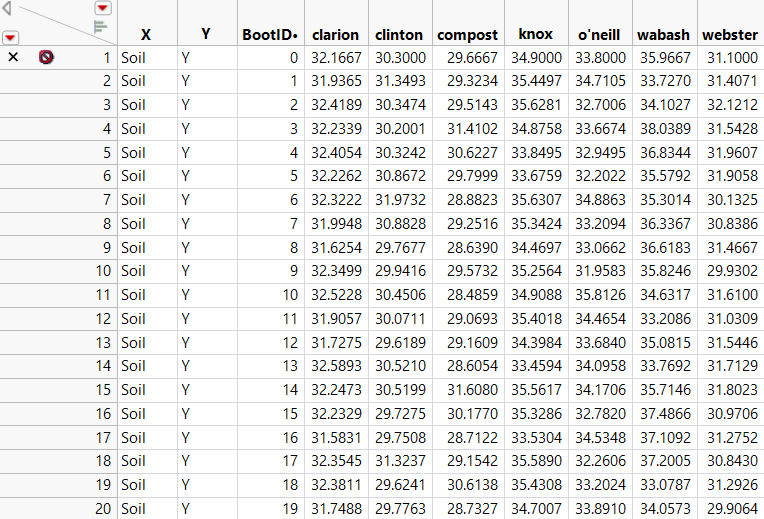Select the webster column header
The height and width of the screenshot is (519, 764).
pyautogui.click(x=729, y=35)
